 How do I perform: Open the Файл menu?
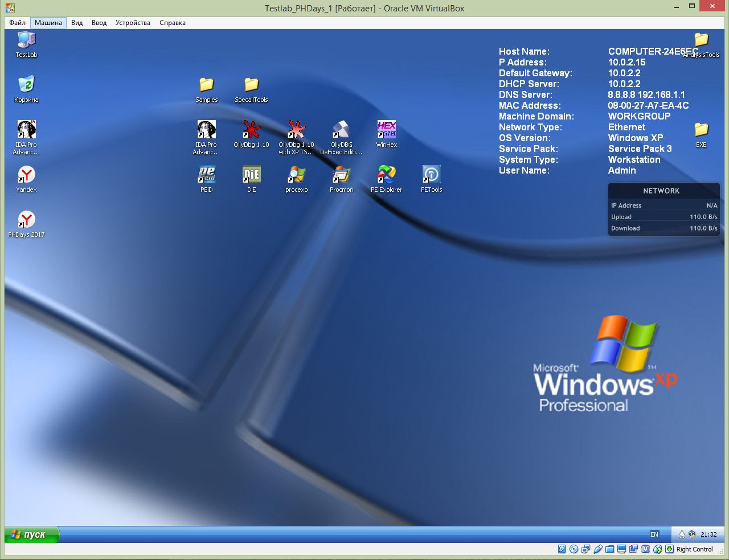point(17,23)
